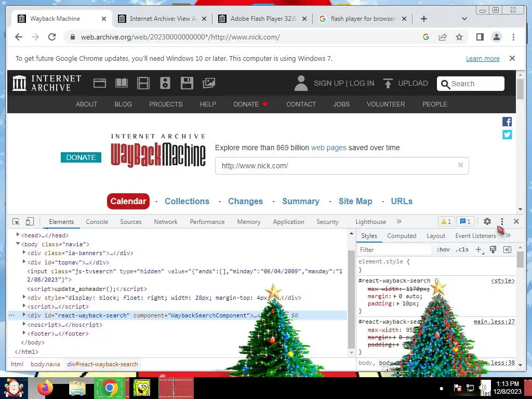The height and width of the screenshot is (399, 532).
Task: Click the Twitter share icon
Action: 507,135
